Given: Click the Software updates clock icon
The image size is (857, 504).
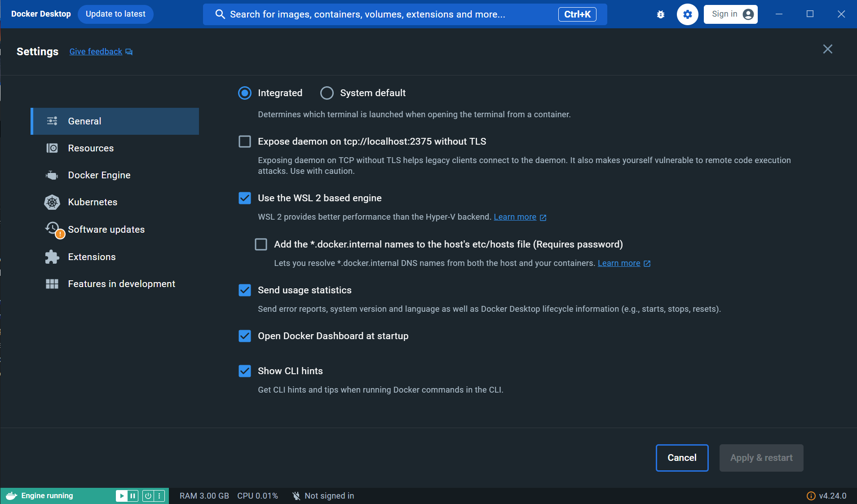Looking at the screenshot, I should 53,229.
